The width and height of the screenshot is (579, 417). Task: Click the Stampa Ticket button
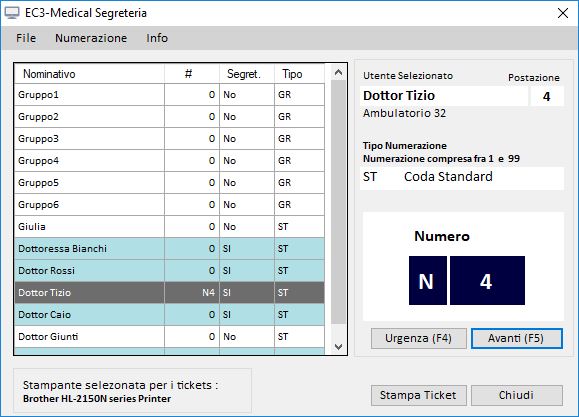click(x=418, y=395)
